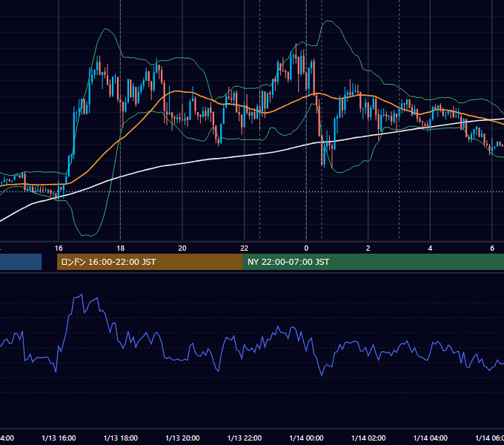
Task: Click the hour label 0 on the time axis
Action: pos(306,248)
